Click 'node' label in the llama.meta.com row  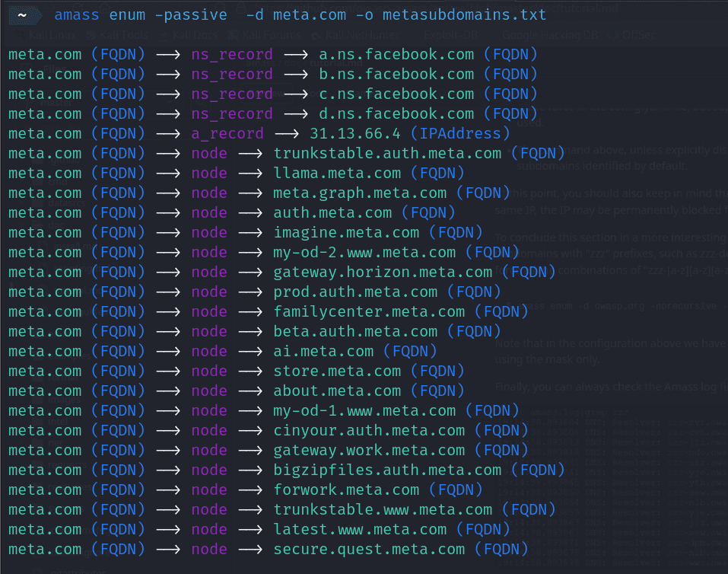pyautogui.click(x=209, y=174)
